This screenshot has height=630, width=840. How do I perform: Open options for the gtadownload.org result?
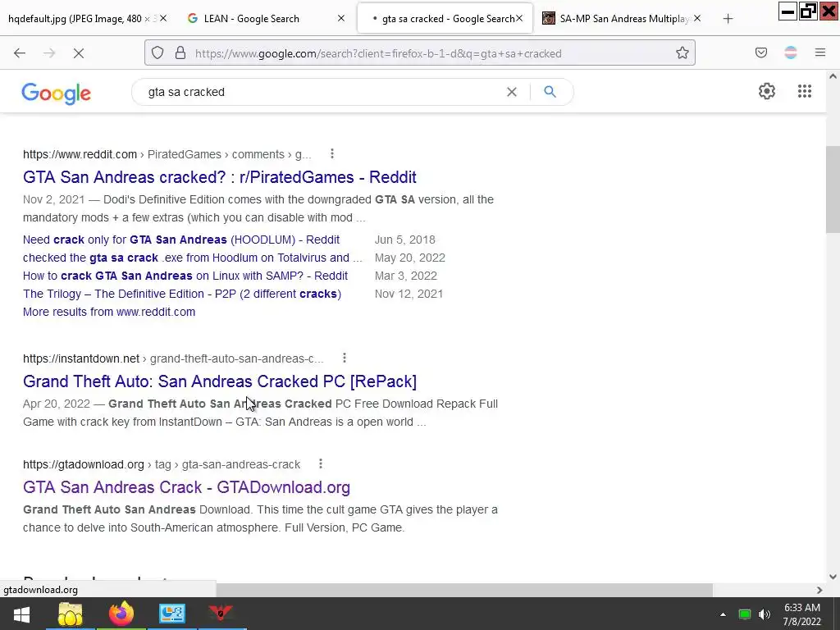(321, 464)
